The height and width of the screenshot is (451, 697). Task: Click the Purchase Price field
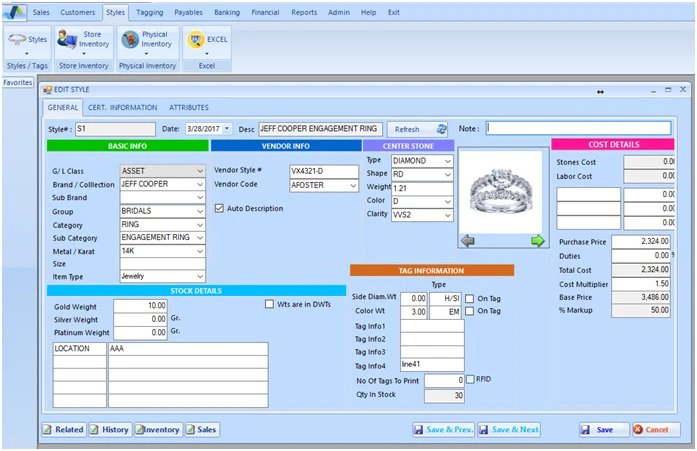(641, 241)
